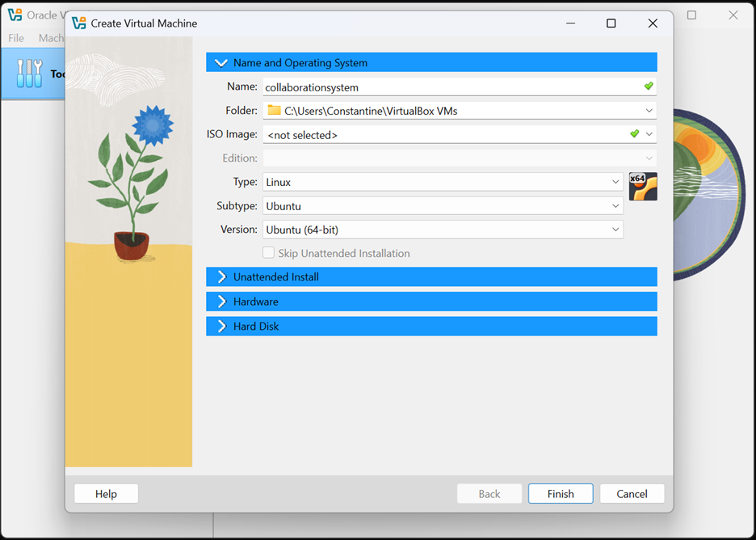Click the VirtualBox VMs folder path text
This screenshot has height=540, width=756.
pos(371,111)
